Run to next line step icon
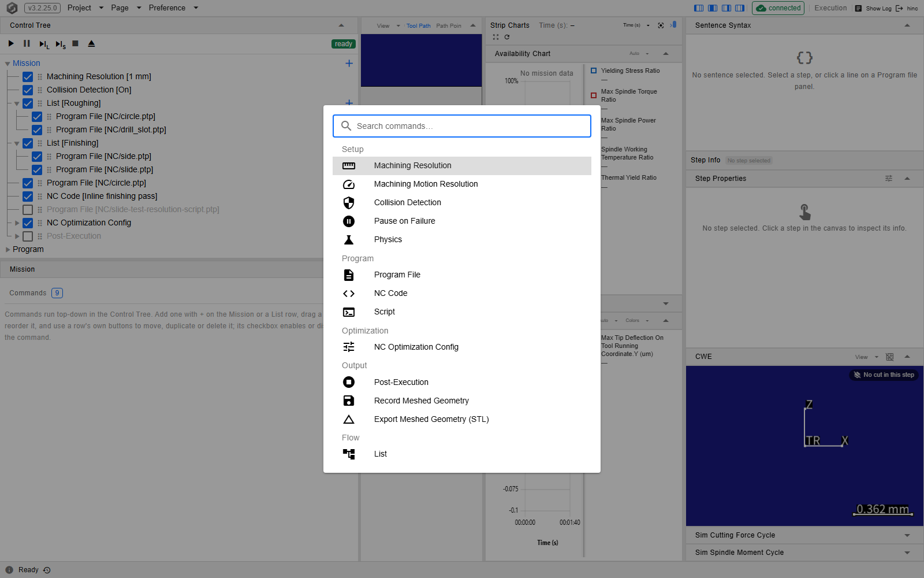 44,45
